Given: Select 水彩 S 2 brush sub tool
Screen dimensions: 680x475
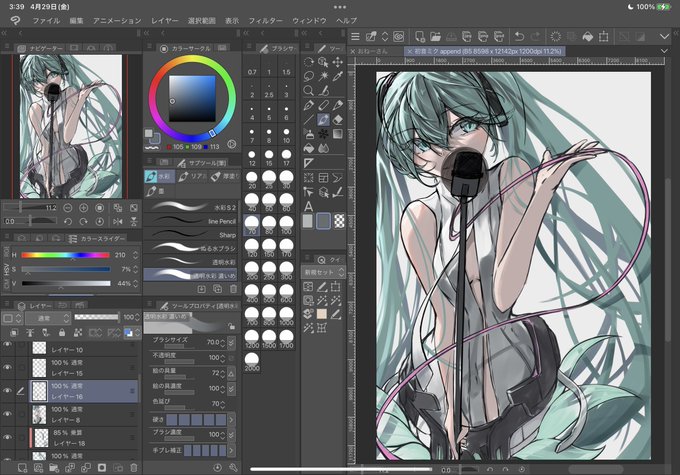Looking at the screenshot, I should pyautogui.click(x=191, y=207).
